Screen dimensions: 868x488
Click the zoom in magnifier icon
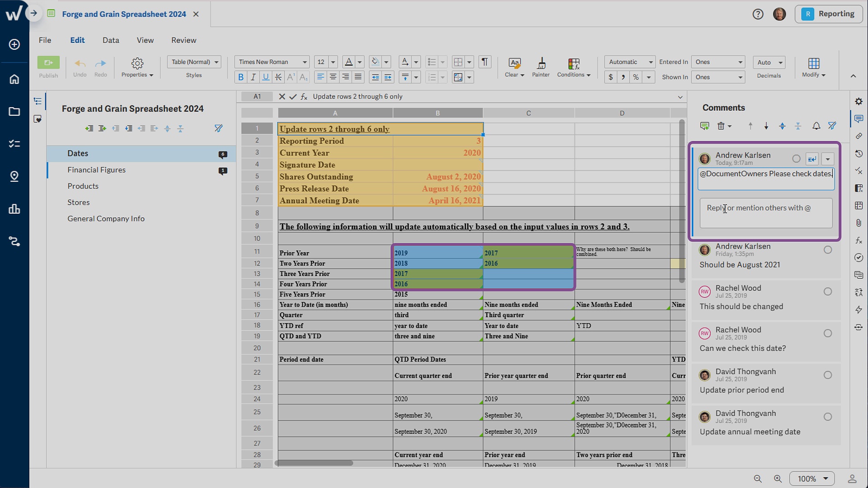(778, 479)
